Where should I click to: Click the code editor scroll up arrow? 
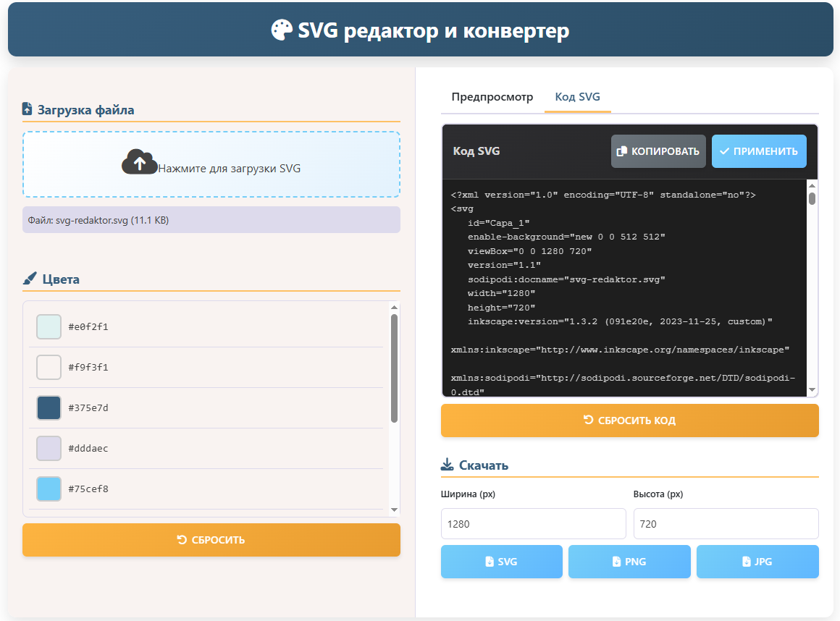point(812,186)
